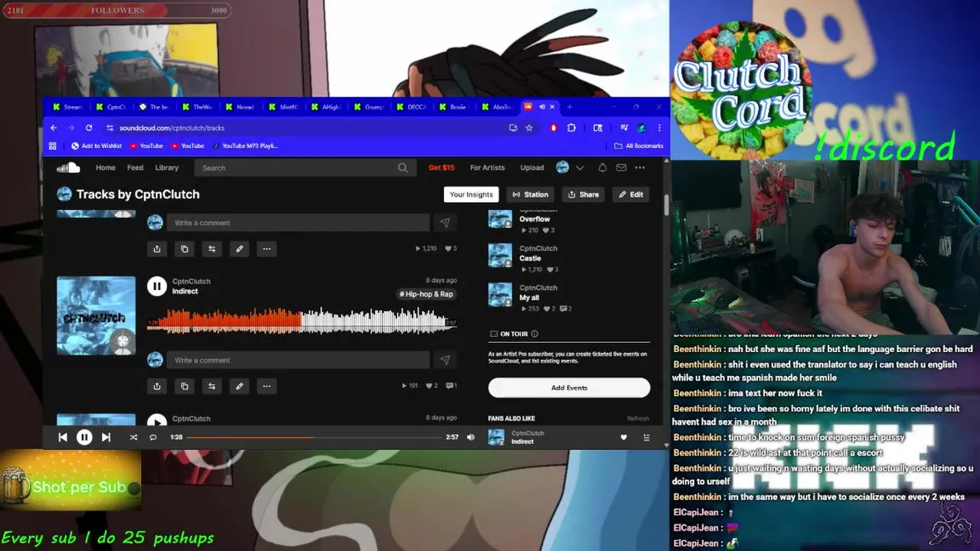
Task: Share the track with 1,210 plays
Action: coord(157,249)
